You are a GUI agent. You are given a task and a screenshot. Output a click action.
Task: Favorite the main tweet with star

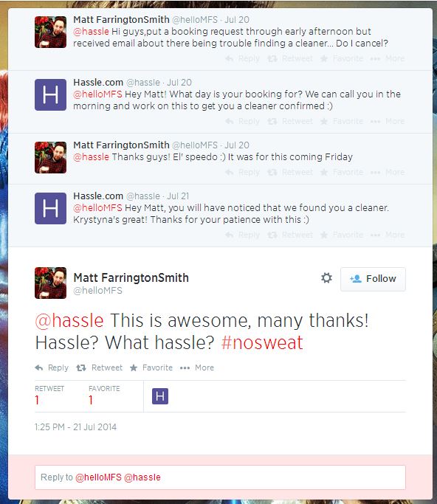point(151,367)
